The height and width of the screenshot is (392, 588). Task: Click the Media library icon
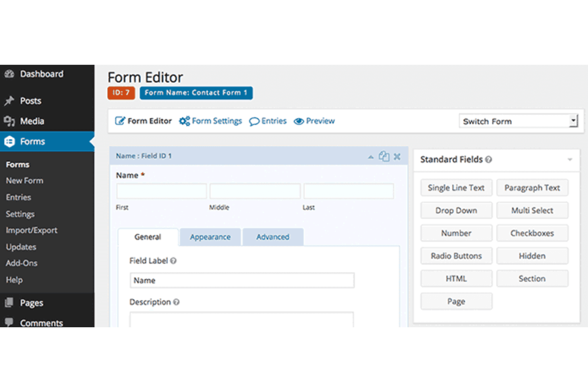pos(9,121)
